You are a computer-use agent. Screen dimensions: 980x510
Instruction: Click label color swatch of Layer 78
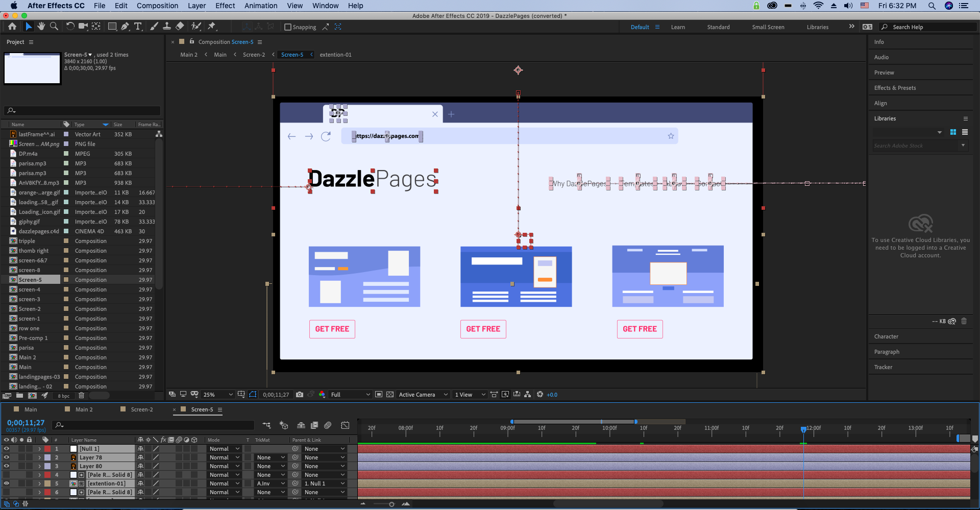pyautogui.click(x=47, y=457)
